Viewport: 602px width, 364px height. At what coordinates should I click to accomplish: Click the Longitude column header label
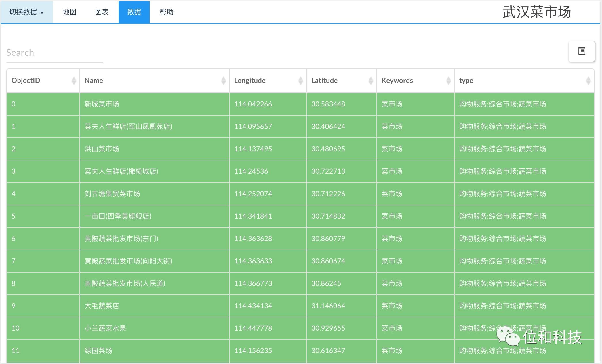250,81
